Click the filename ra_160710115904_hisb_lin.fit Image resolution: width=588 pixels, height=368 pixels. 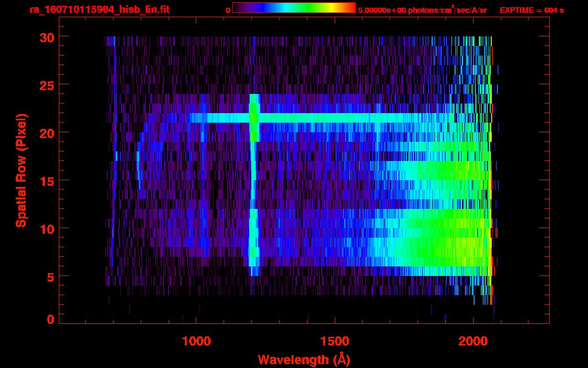point(99,10)
